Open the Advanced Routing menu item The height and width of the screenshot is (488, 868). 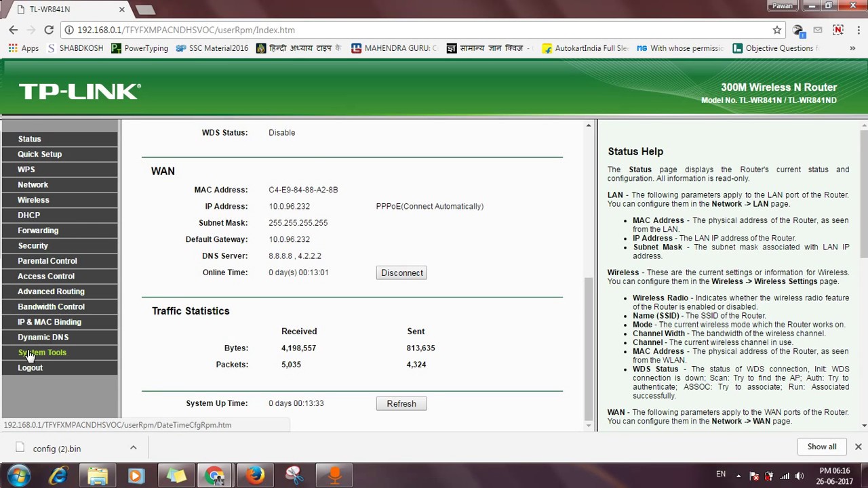click(60, 291)
